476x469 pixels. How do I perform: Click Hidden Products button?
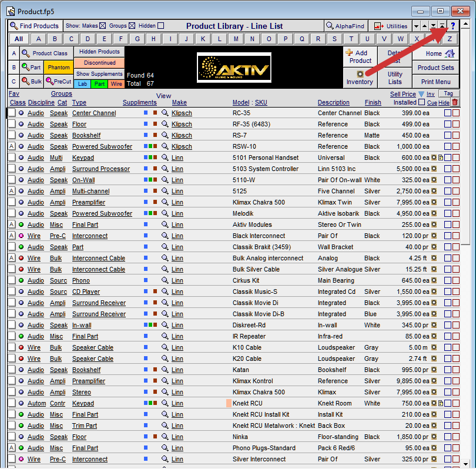point(99,52)
